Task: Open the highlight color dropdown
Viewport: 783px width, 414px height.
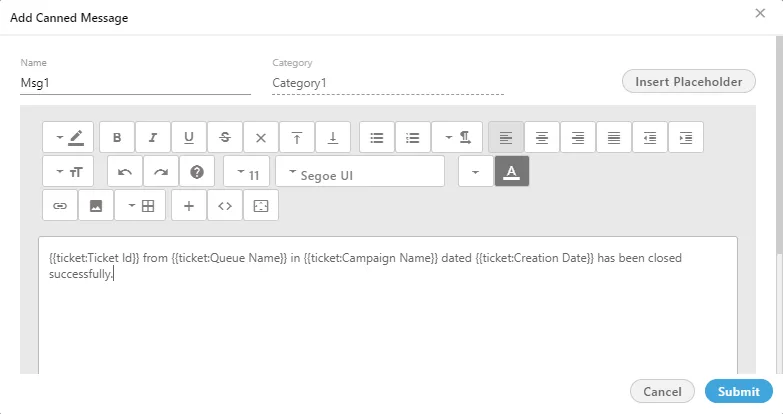Action: click(x=67, y=137)
